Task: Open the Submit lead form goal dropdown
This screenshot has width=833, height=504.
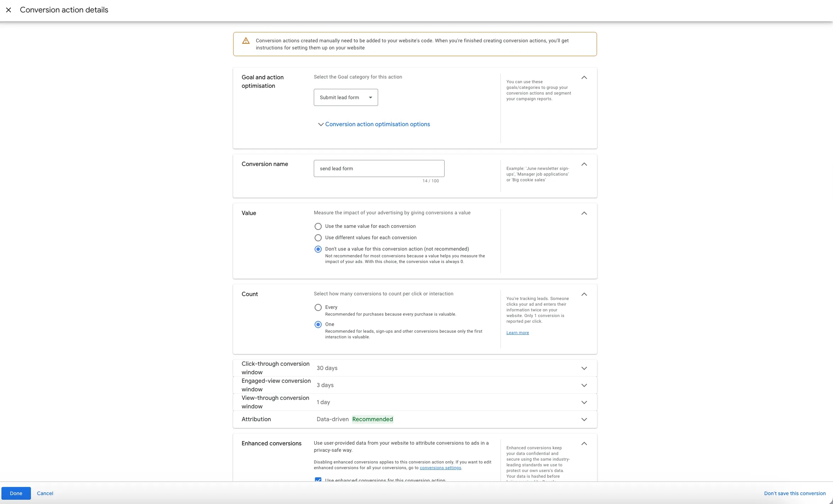Action: pyautogui.click(x=346, y=97)
